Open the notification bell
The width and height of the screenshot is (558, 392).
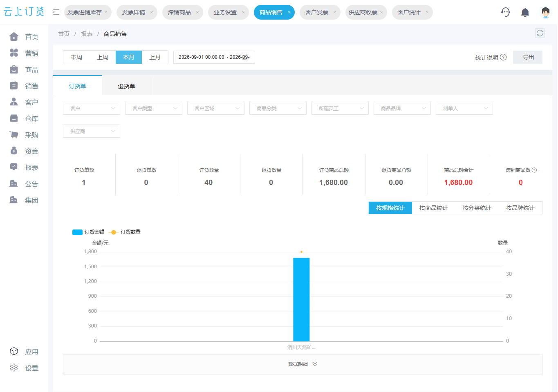[x=525, y=12]
